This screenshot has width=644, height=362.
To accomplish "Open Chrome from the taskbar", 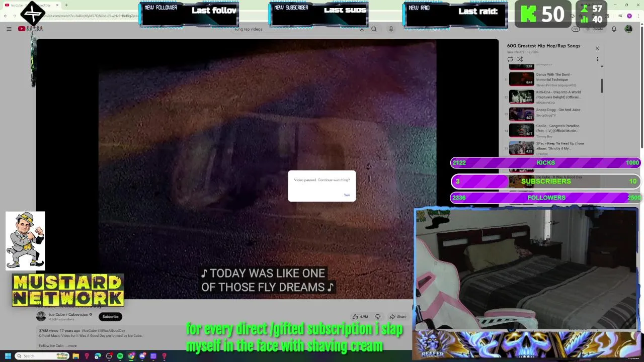I will tap(131, 356).
